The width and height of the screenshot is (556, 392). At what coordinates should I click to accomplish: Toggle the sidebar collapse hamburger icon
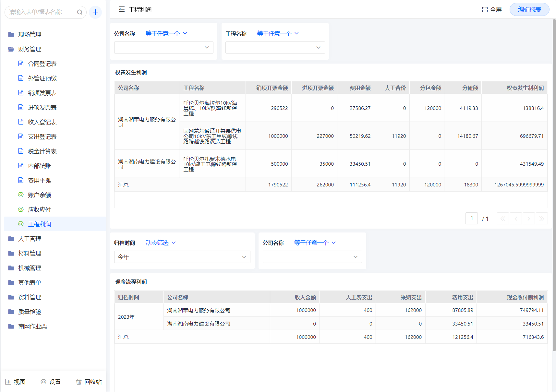[x=122, y=9]
